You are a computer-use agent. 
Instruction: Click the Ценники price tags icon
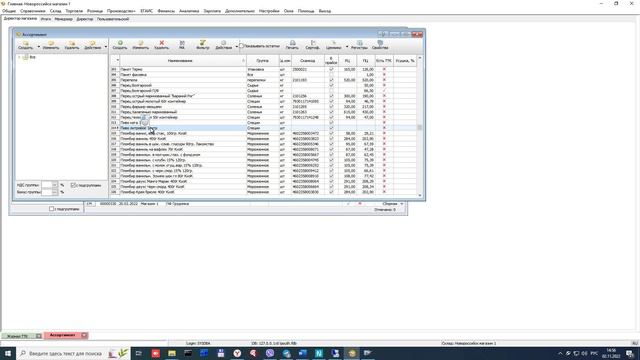(333, 43)
